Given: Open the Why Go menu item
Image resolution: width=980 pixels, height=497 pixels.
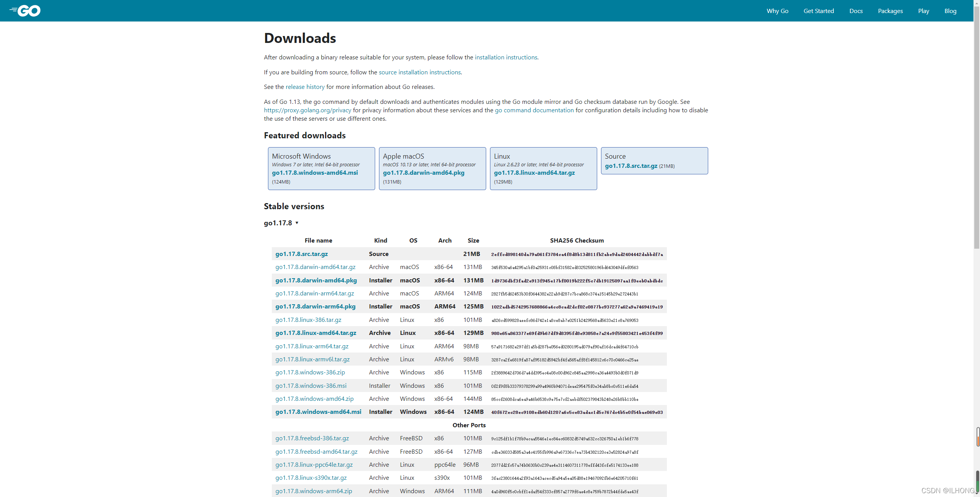Looking at the screenshot, I should [x=777, y=11].
